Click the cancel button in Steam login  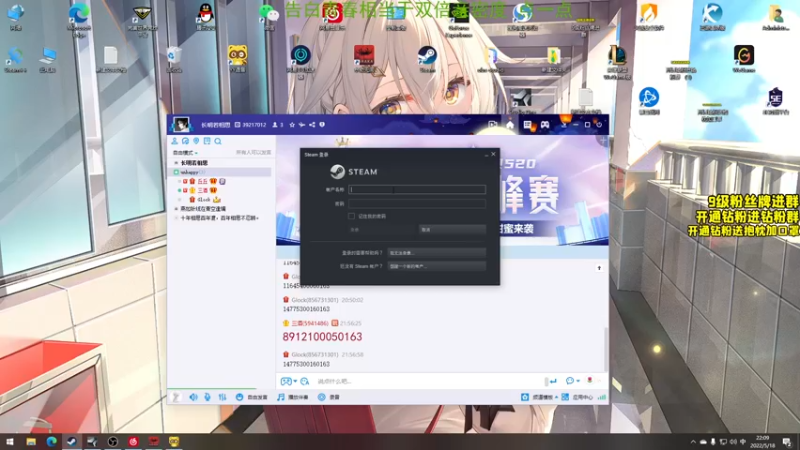click(x=452, y=230)
